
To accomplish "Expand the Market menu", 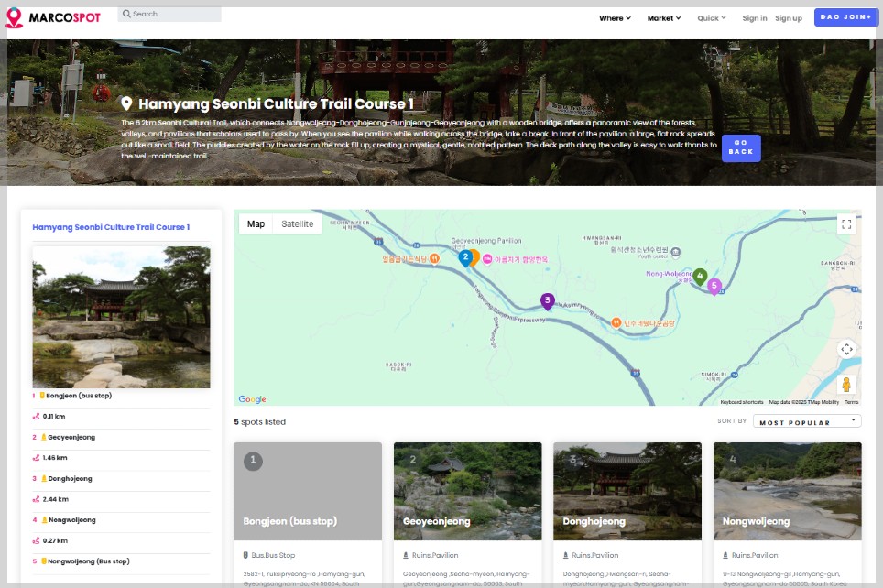I will tap(663, 18).
